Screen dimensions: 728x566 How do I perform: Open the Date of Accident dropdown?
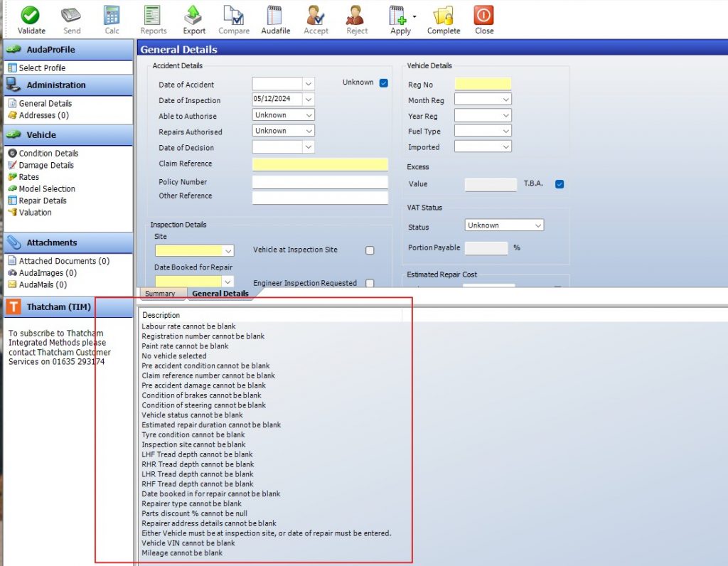(x=309, y=84)
